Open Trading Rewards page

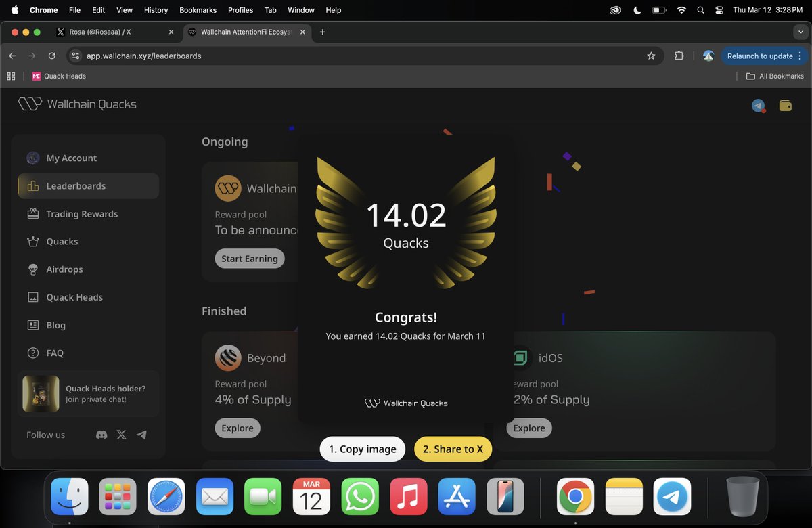pos(88,213)
